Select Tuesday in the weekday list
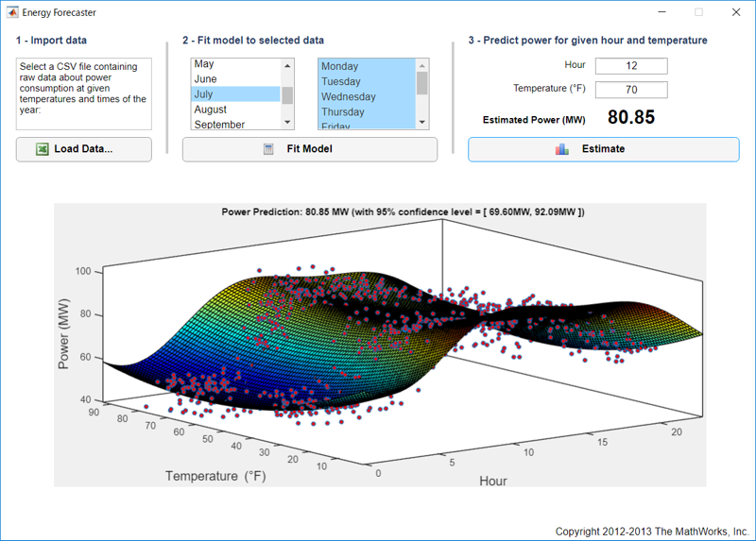Image resolution: width=756 pixels, height=541 pixels. 341,81
